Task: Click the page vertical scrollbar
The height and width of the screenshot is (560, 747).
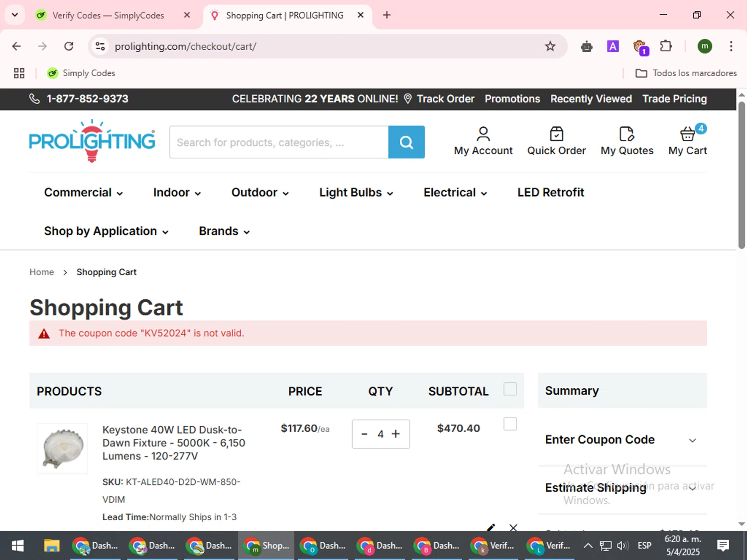Action: pyautogui.click(x=742, y=174)
